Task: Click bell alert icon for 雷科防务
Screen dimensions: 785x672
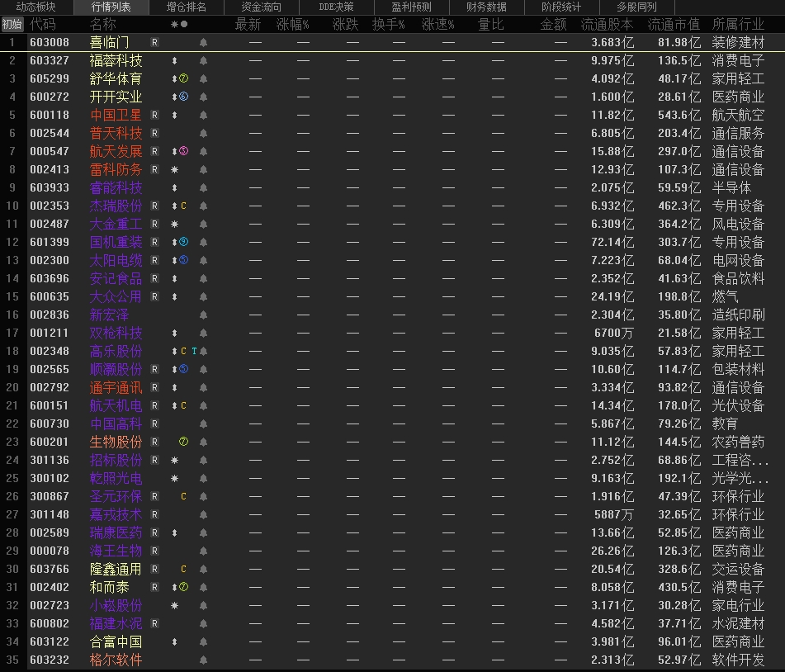Action: pyautogui.click(x=203, y=170)
